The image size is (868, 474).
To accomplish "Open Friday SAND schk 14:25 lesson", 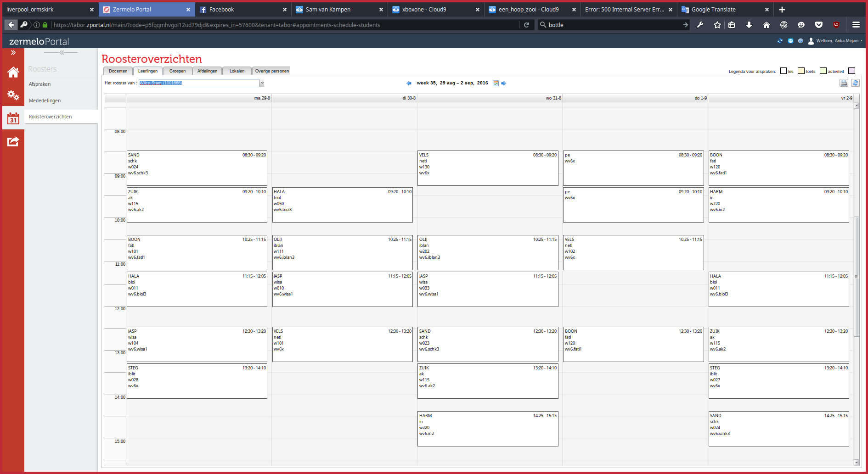I will coord(778,429).
